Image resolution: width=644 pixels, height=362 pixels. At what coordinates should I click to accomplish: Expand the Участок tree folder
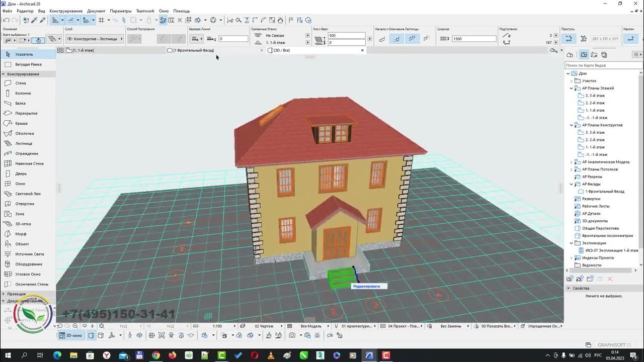click(572, 81)
